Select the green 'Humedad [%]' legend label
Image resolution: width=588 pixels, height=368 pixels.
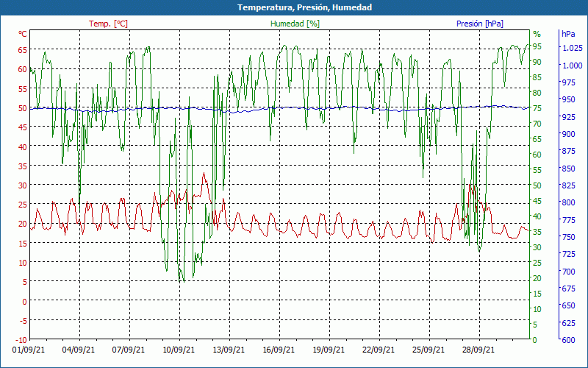pos(295,24)
